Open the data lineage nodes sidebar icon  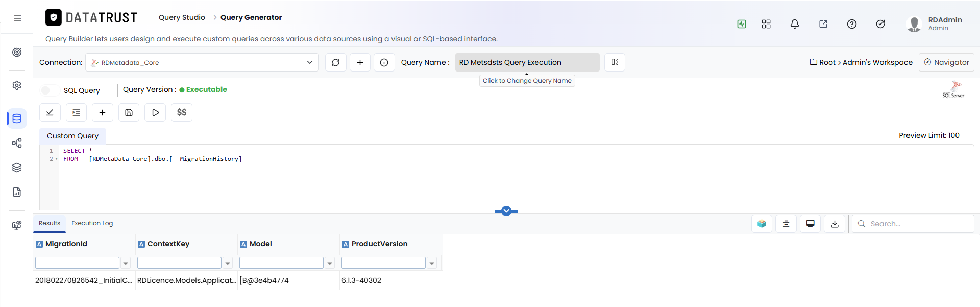(x=17, y=143)
